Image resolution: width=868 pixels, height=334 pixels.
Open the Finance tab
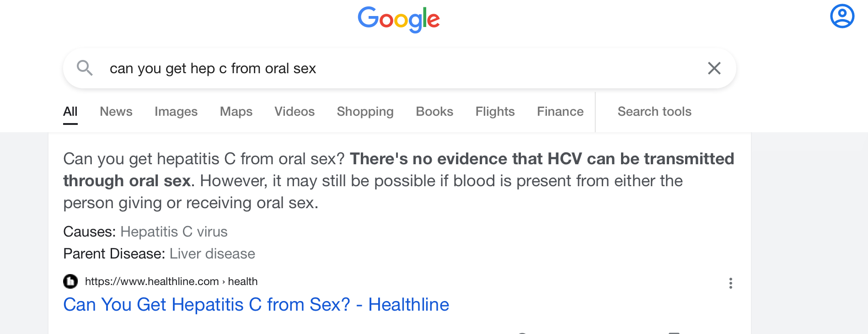click(560, 111)
